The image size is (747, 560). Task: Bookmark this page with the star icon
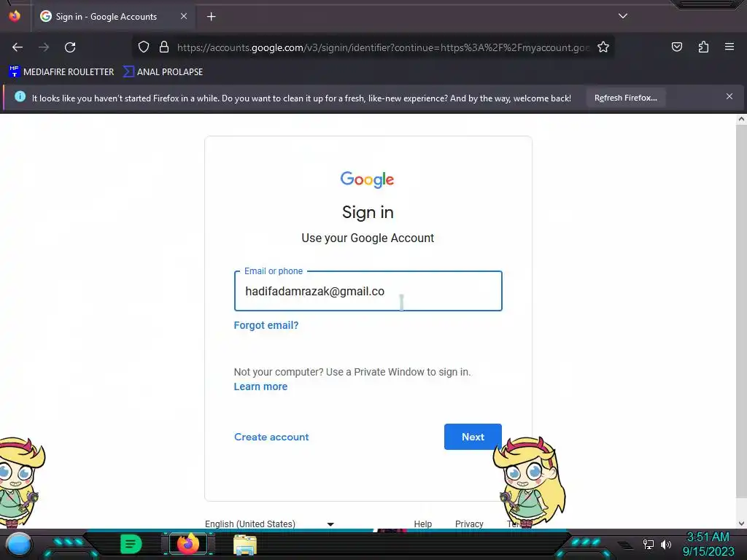(603, 47)
